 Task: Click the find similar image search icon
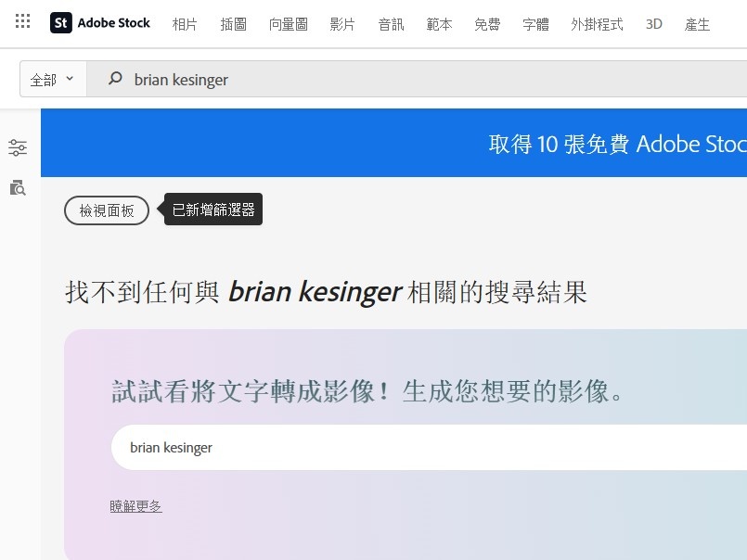(18, 188)
